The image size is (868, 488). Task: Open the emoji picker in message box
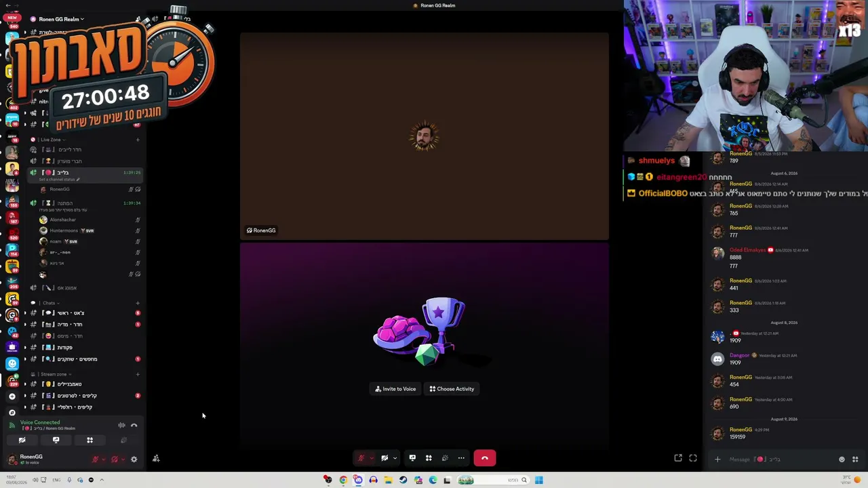[x=842, y=460]
